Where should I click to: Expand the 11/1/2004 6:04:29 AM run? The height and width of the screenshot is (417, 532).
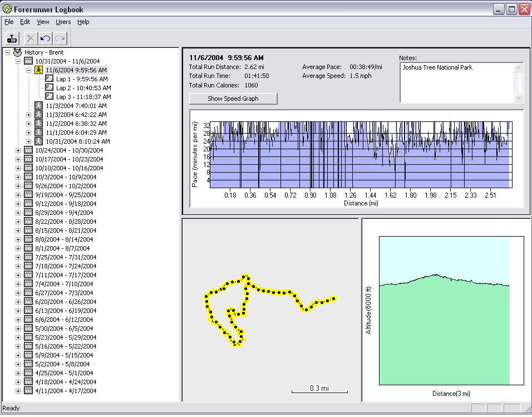(x=29, y=133)
